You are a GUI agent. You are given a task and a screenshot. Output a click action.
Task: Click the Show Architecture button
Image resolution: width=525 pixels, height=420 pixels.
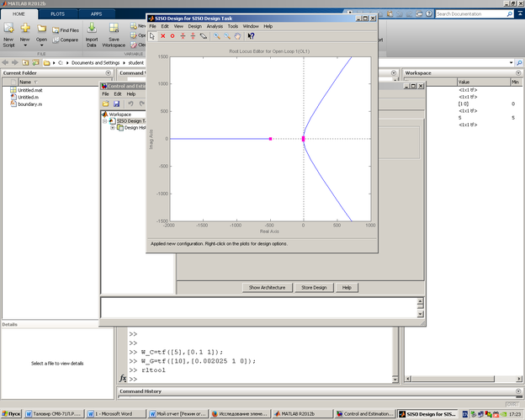(267, 287)
